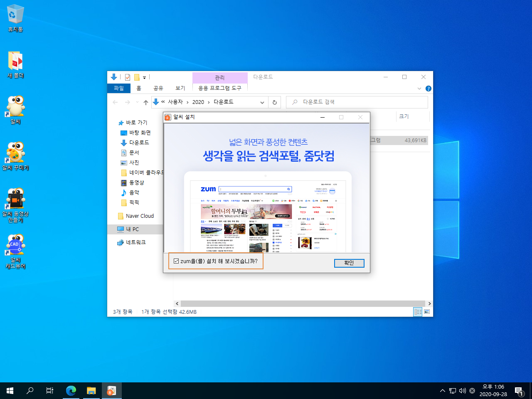The width and height of the screenshot is (532, 399).
Task: Click 2020 in the address breadcrumb
Action: [198, 102]
